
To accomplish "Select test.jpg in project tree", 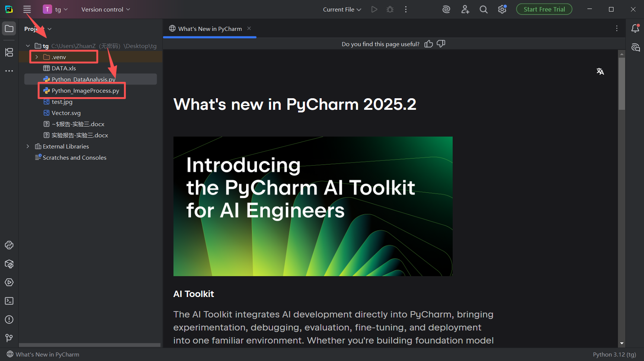I will pos(62,102).
